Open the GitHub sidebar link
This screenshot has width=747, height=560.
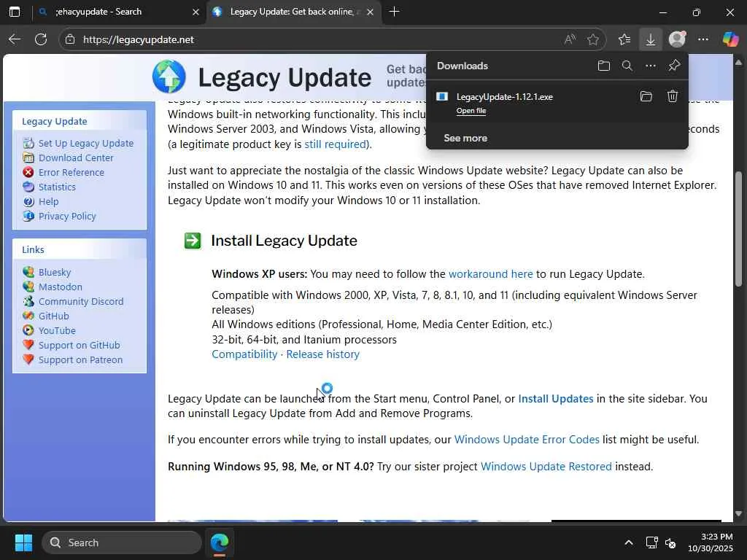tap(54, 316)
